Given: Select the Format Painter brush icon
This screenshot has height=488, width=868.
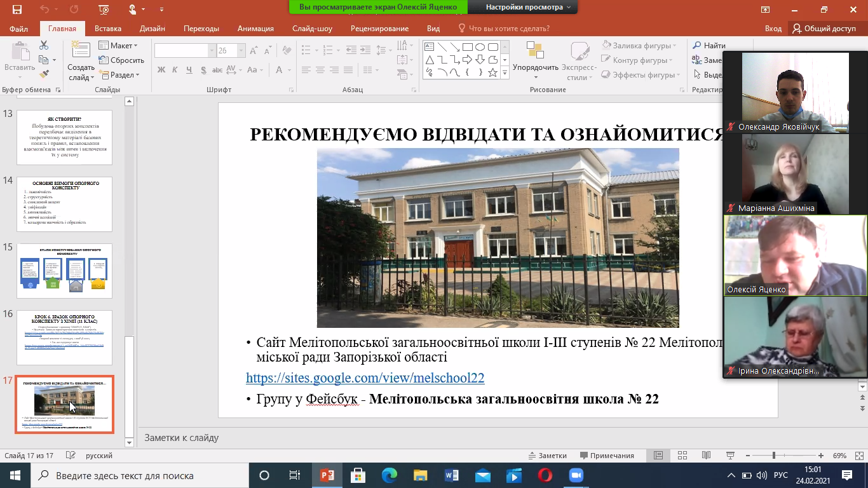Looking at the screenshot, I should click(x=44, y=74).
